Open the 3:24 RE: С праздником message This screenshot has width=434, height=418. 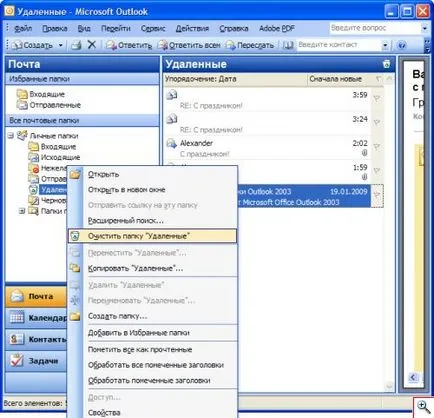click(x=267, y=124)
